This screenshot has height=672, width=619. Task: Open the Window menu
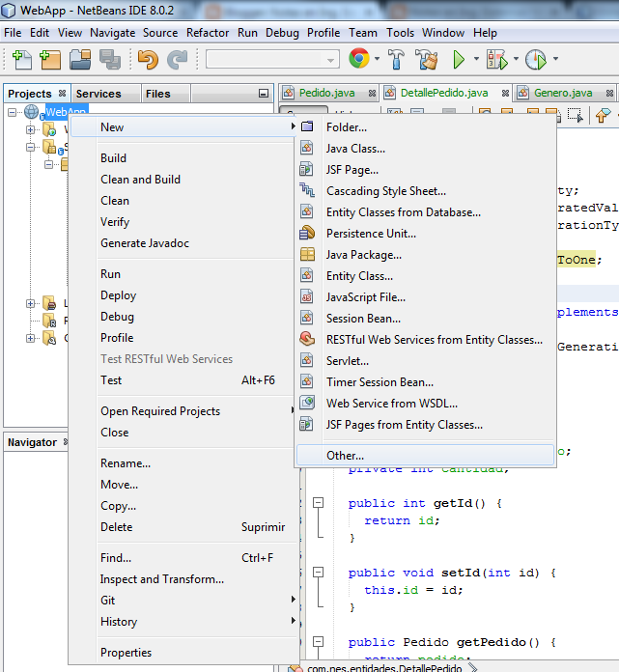tap(443, 33)
